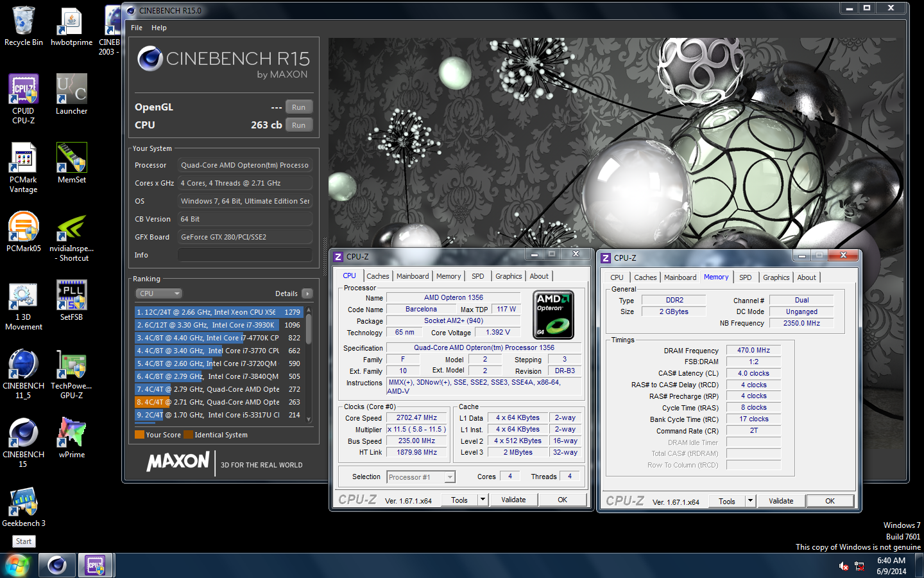Click Validate in left CPU-Z window
The image size is (924, 578).
(513, 500)
